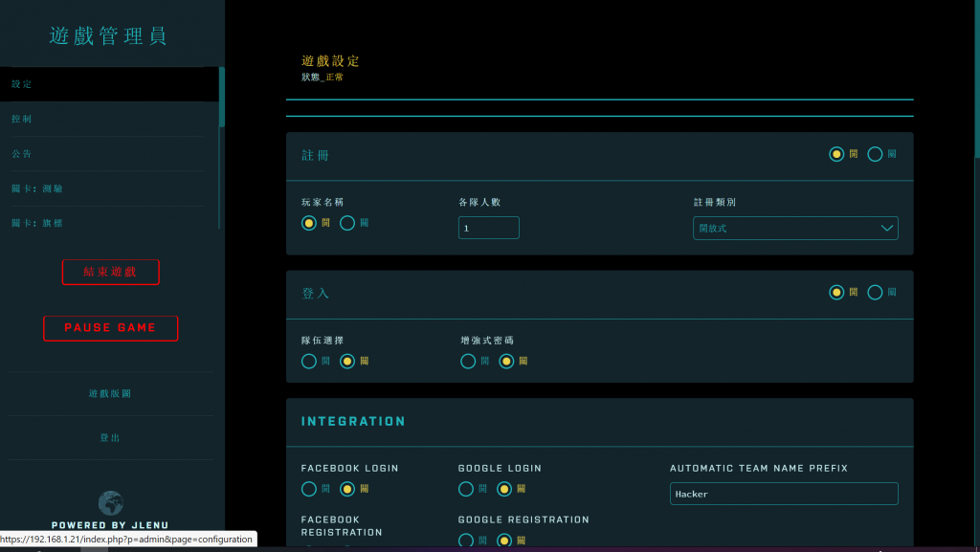Focus the Automatic Team Name Prefix field

[783, 494]
